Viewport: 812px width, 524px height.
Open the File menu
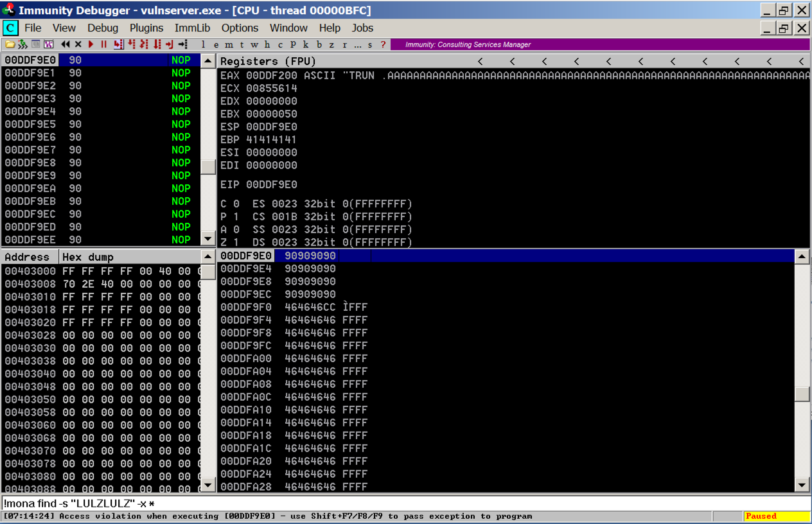(33, 28)
